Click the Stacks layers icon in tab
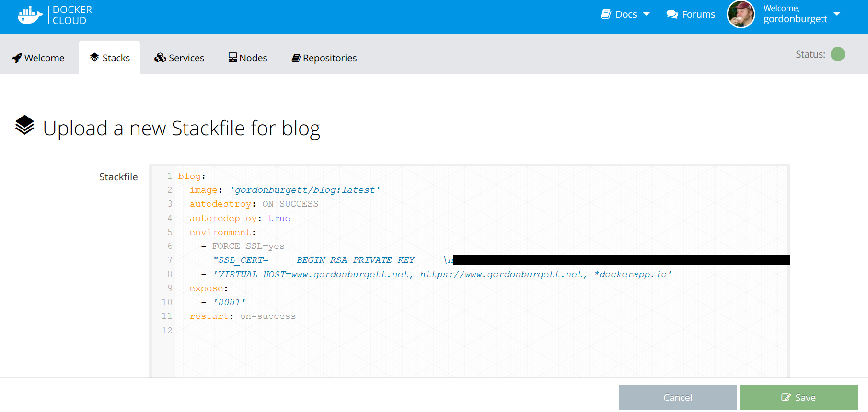868x412 pixels. point(94,58)
